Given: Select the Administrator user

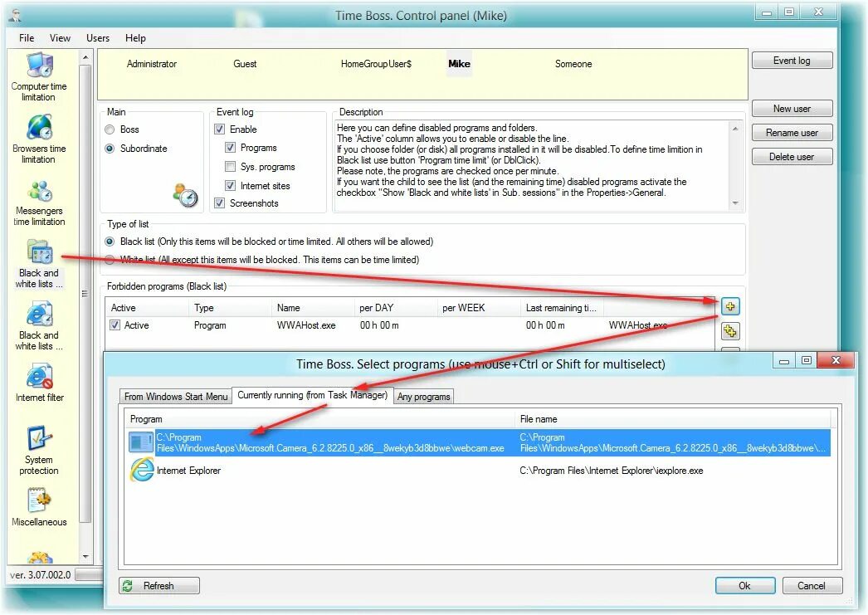Looking at the screenshot, I should [x=152, y=64].
